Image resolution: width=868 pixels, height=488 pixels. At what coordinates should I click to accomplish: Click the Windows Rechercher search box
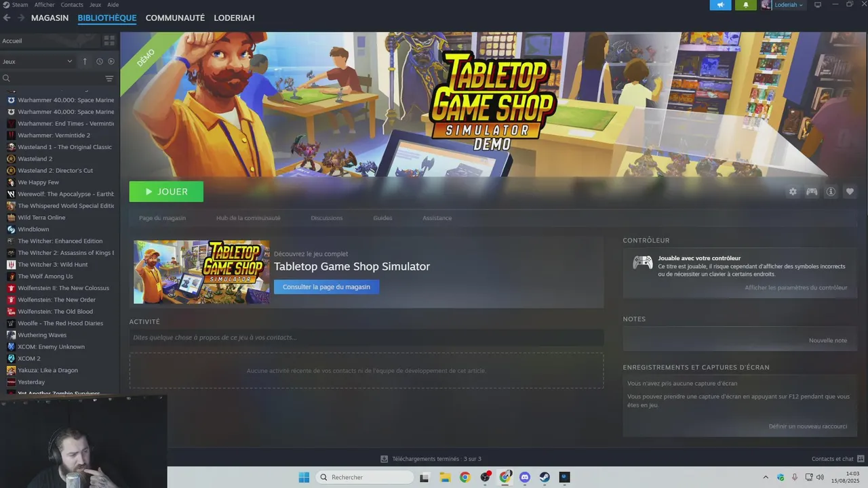coord(365,477)
